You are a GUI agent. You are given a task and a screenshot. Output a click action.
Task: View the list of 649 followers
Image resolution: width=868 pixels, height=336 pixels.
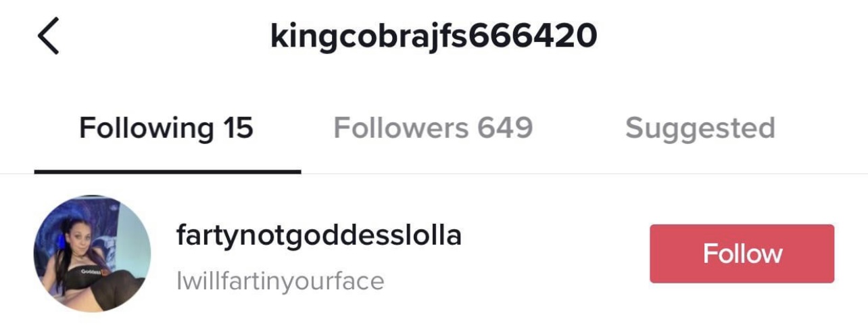pyautogui.click(x=433, y=127)
